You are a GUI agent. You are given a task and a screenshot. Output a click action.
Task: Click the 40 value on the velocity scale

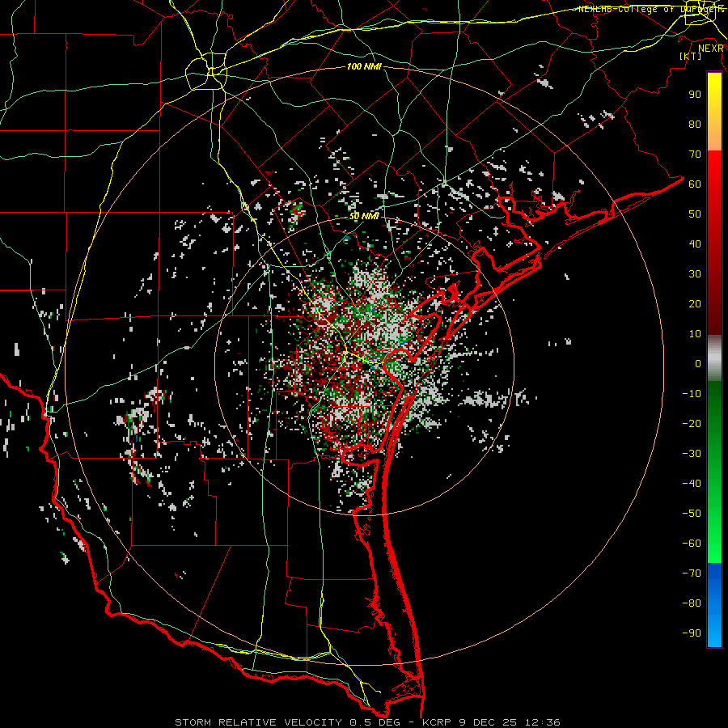(x=695, y=243)
